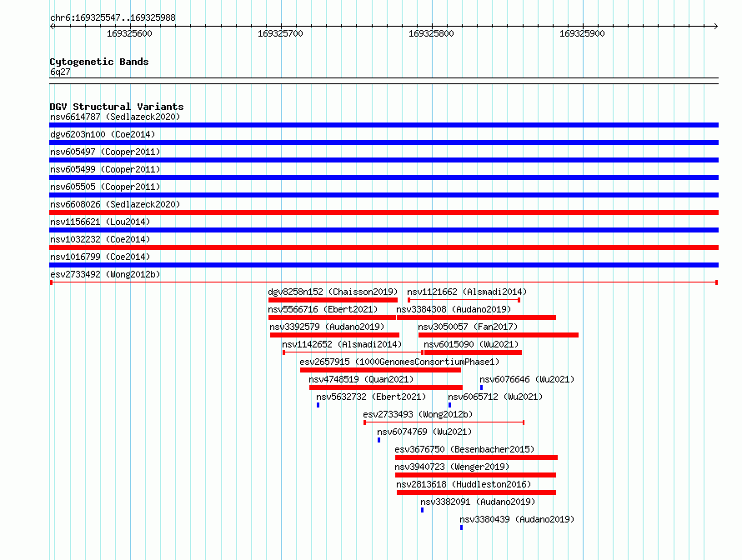742x560 pixels.
Task: Click the small blue marker under nsv3380439
Action: coord(461,527)
